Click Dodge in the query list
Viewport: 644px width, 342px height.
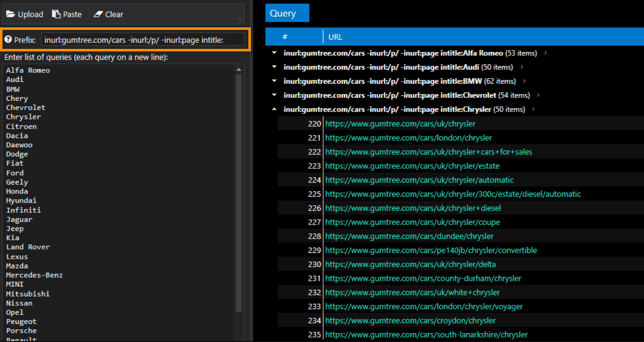(17, 154)
